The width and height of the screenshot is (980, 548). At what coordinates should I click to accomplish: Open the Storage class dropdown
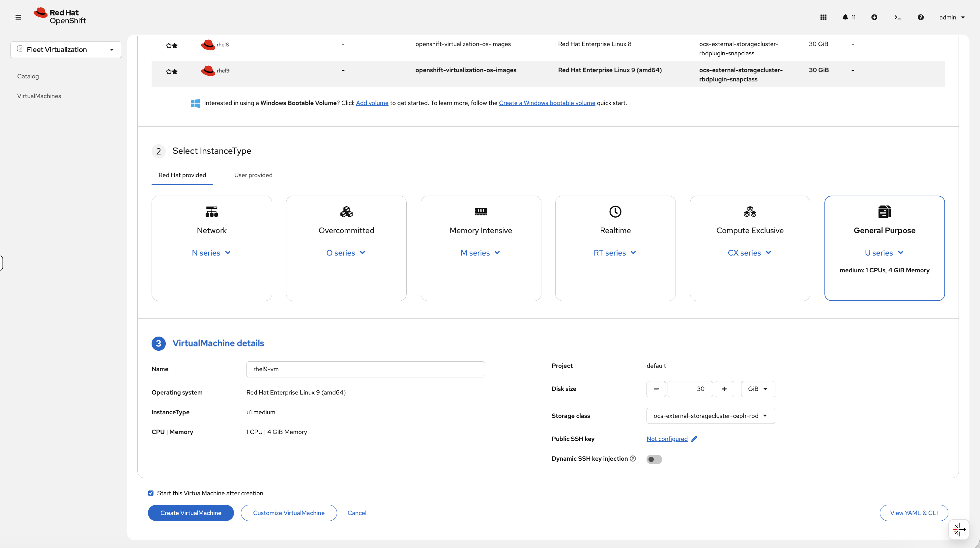pyautogui.click(x=710, y=416)
